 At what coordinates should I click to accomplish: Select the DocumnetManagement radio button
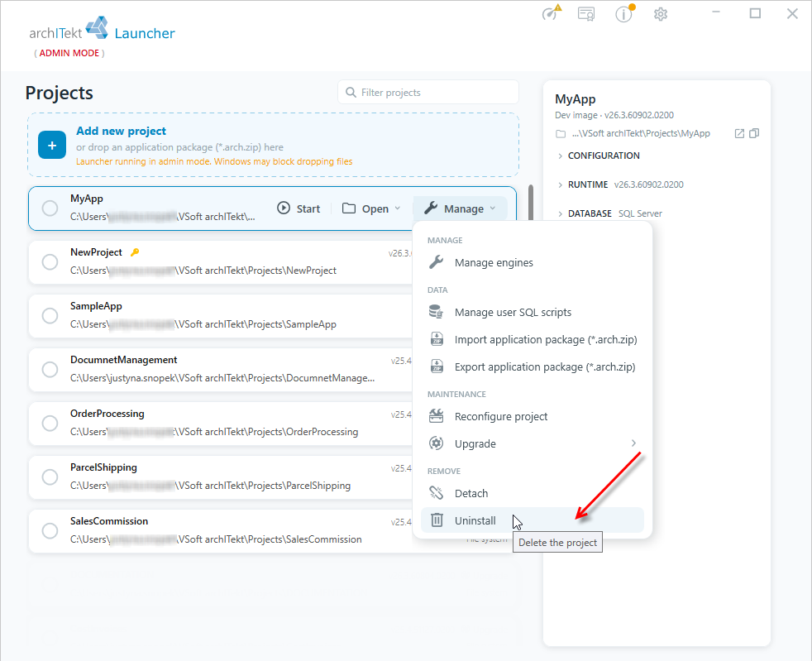tap(50, 369)
